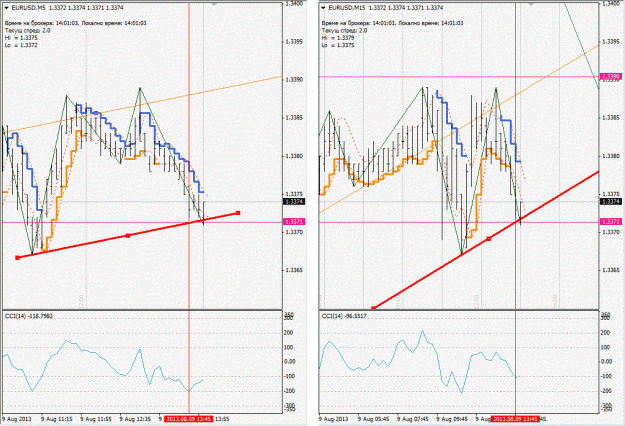The width and height of the screenshot is (625, 426).
Task: Click the '9 Aug 07:45' time axis label
Action: coord(413,419)
